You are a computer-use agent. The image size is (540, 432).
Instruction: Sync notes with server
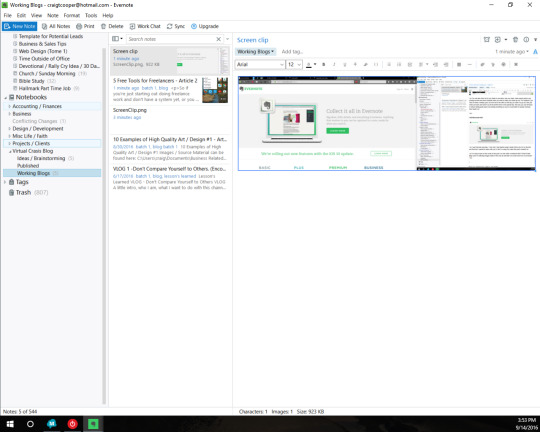click(x=176, y=26)
